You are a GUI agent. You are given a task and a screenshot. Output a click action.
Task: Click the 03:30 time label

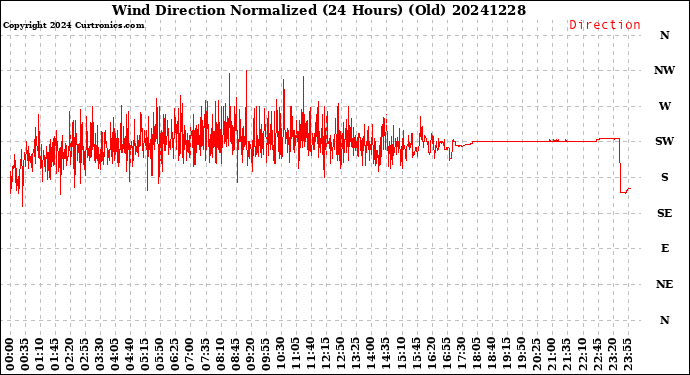pos(100,354)
